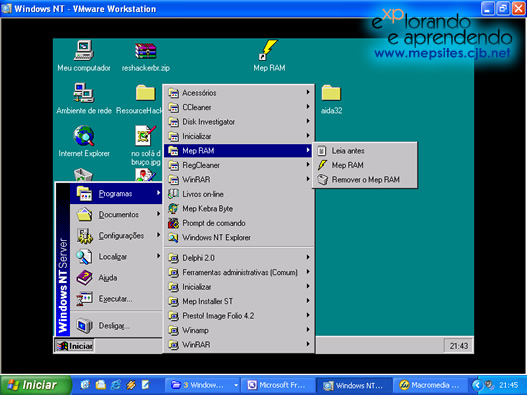Viewport: 527px width, 395px height.
Task: Open the Disk Investigator program group
Action: tap(239, 122)
